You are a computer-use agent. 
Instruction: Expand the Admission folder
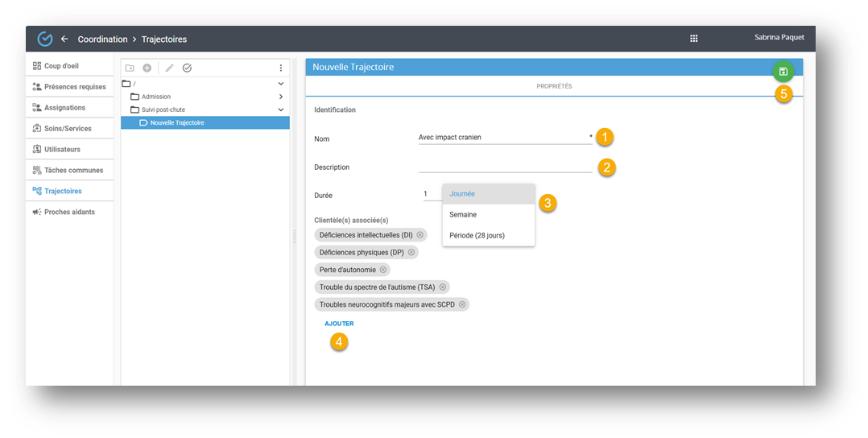(280, 97)
